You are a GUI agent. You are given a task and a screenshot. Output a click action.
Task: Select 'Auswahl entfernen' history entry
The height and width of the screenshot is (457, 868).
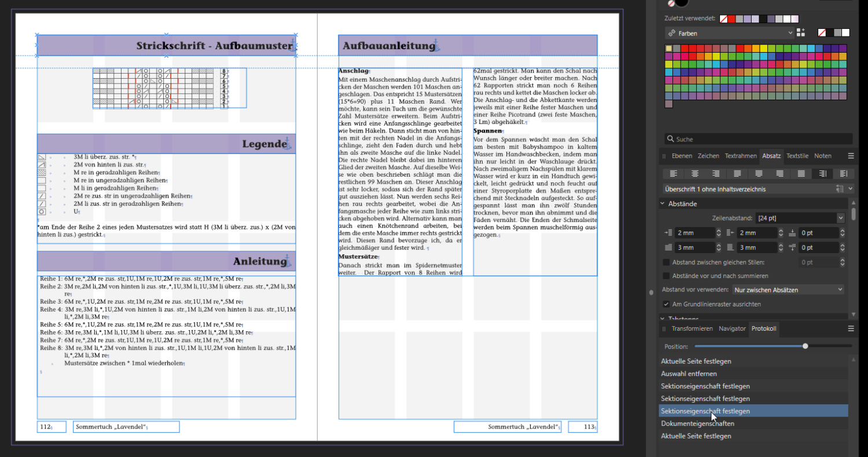coord(689,374)
